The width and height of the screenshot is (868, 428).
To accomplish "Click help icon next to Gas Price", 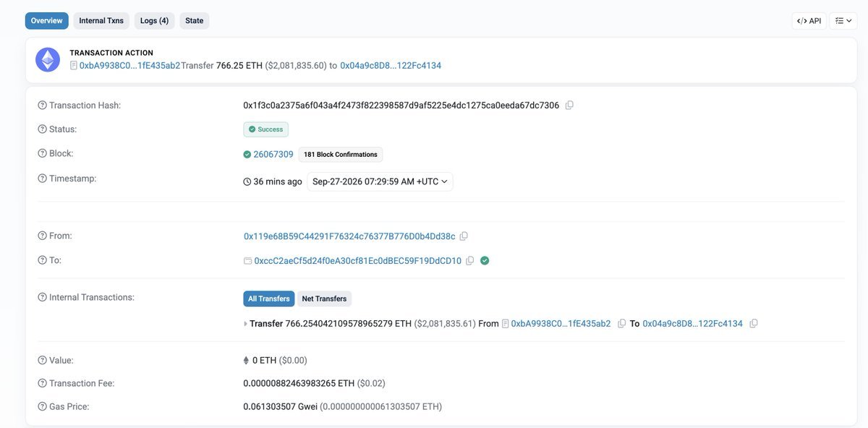I will point(42,406).
